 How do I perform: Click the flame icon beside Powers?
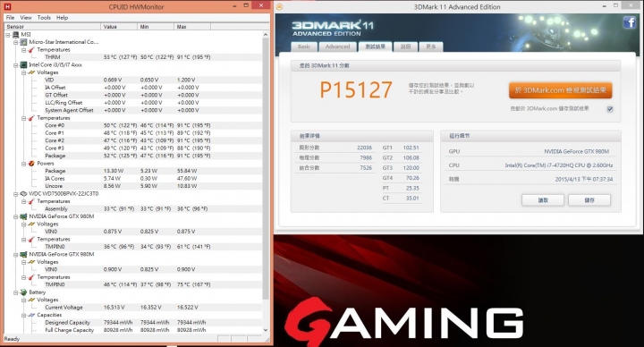31,164
